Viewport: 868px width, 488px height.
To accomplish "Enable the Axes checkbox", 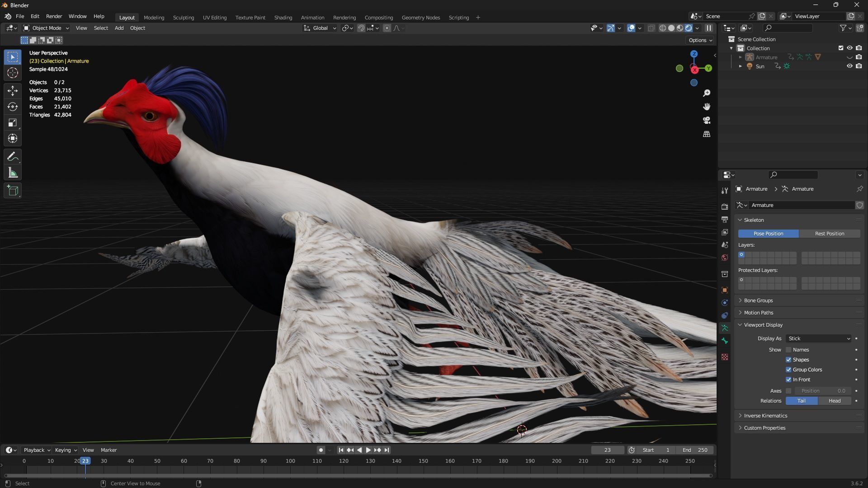I will pos(788,391).
